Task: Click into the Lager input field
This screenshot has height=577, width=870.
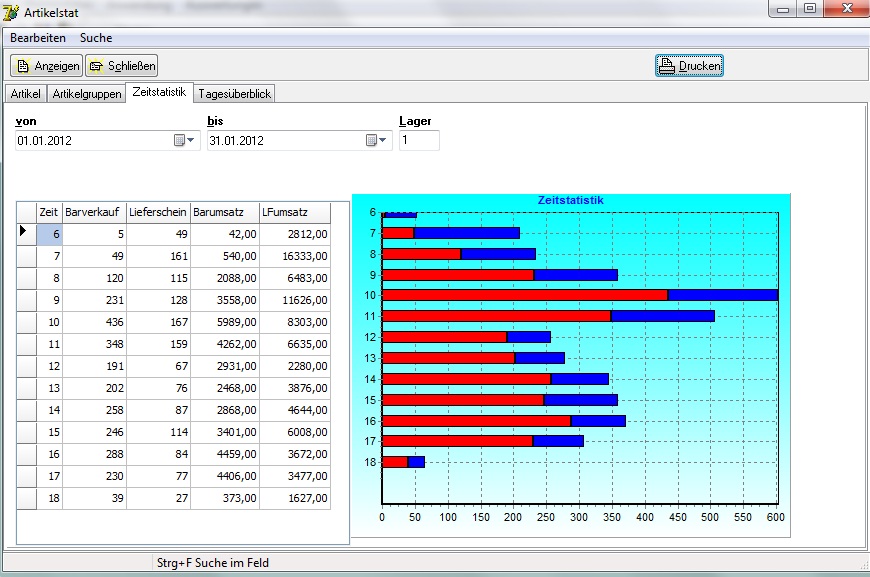Action: 418,141
